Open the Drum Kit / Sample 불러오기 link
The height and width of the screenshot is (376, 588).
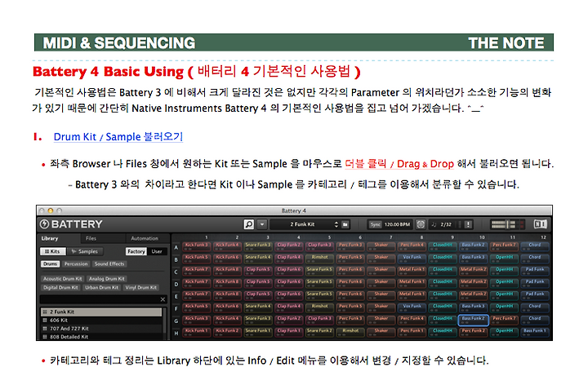click(118, 137)
